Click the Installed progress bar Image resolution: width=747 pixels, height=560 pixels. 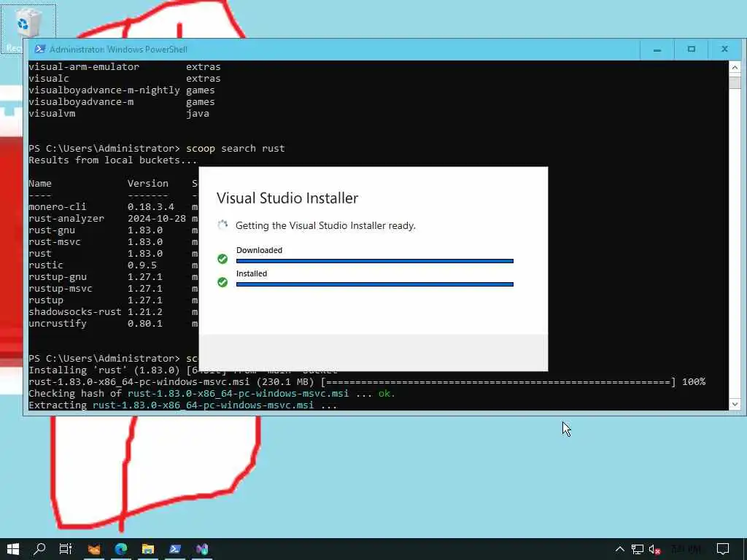(374, 284)
